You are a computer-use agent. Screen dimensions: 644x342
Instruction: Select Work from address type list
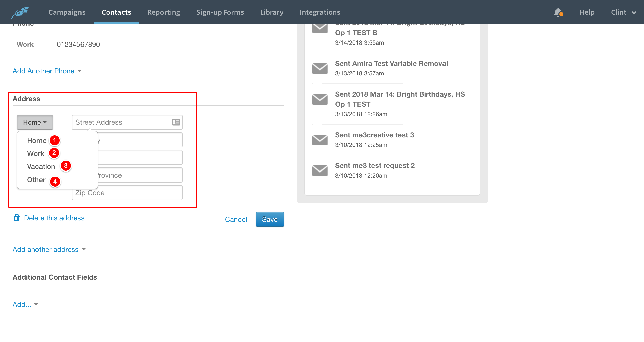pyautogui.click(x=35, y=153)
